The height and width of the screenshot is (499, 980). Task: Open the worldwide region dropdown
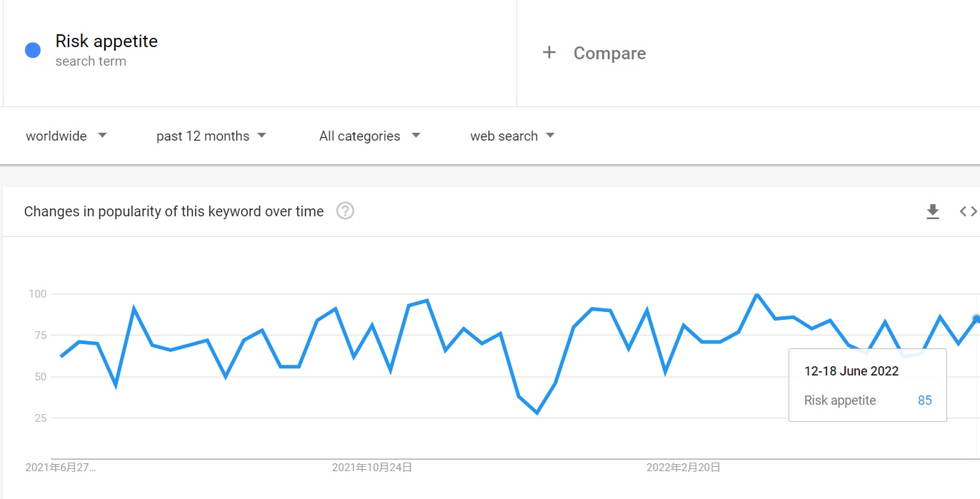(66, 136)
